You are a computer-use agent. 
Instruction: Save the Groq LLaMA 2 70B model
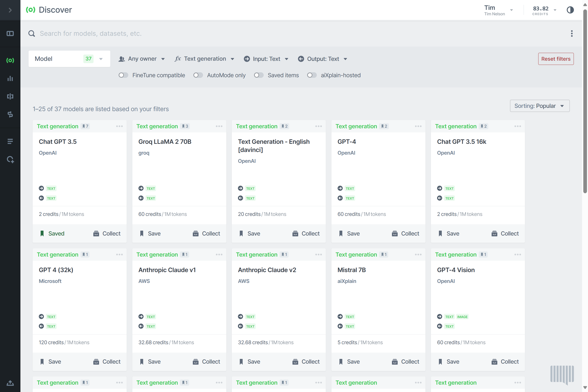150,233
